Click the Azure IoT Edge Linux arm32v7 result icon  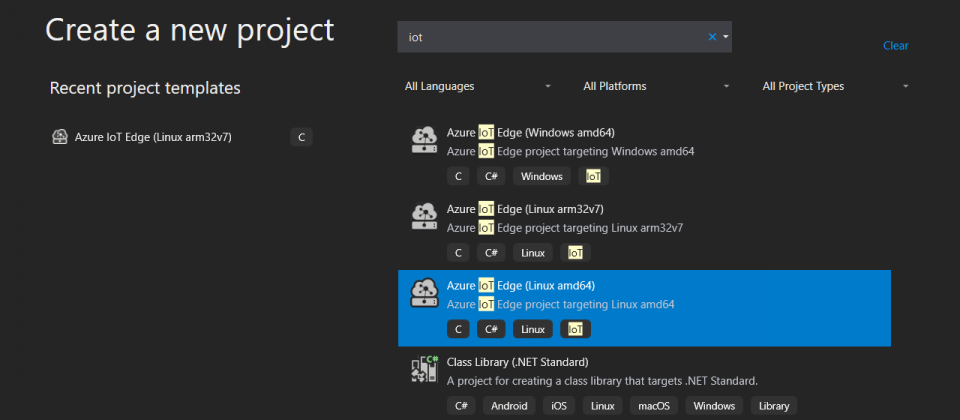coord(424,217)
